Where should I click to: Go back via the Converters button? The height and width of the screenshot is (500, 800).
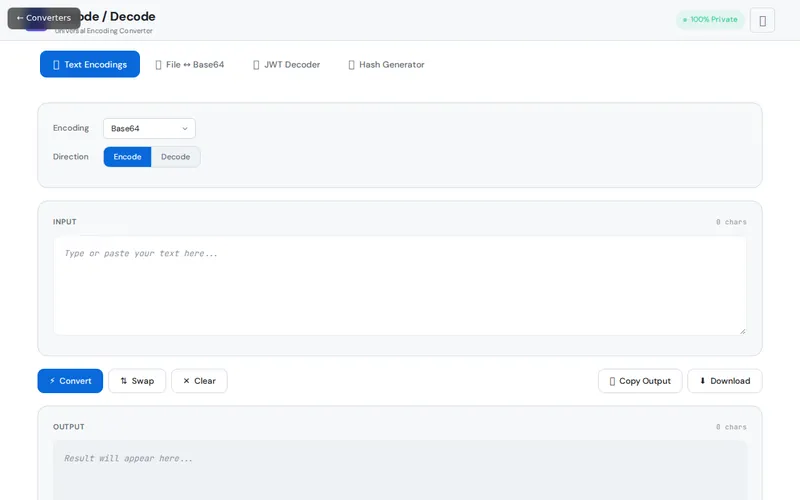[44, 18]
